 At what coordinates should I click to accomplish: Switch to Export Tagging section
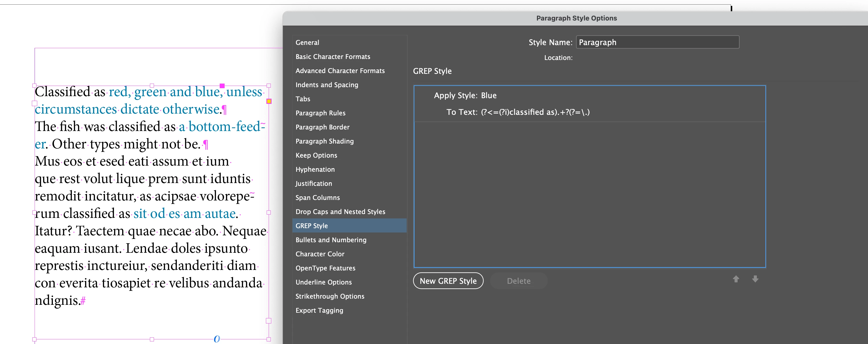[x=319, y=310]
